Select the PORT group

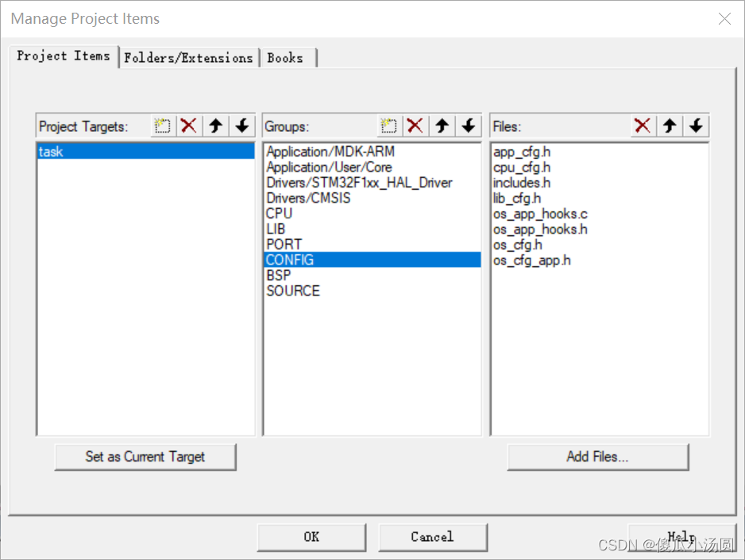pyautogui.click(x=372, y=244)
